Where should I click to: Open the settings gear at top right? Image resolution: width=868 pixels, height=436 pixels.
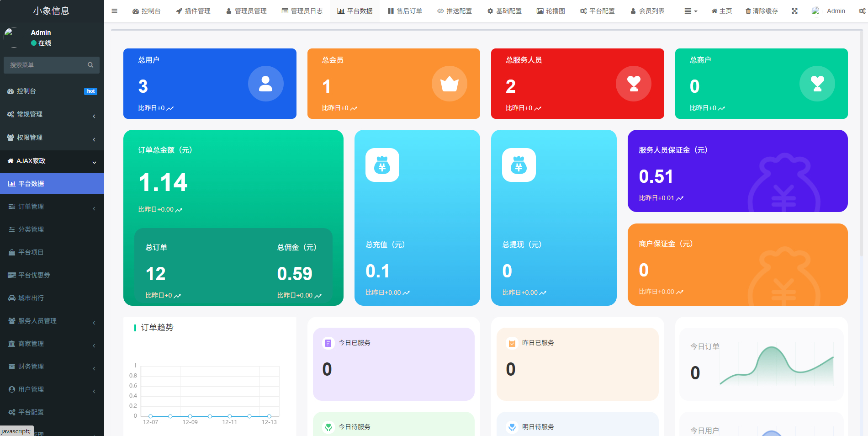tap(863, 11)
